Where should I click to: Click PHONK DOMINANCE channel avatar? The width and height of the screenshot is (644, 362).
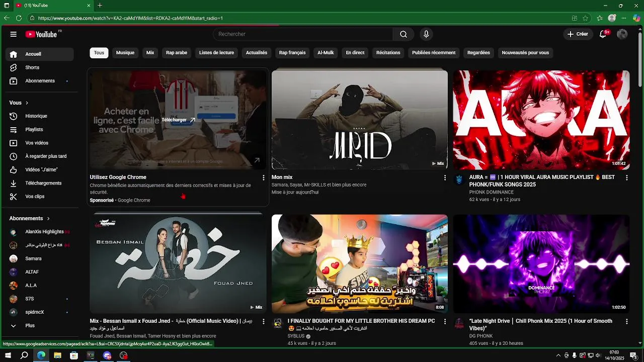tap(459, 180)
